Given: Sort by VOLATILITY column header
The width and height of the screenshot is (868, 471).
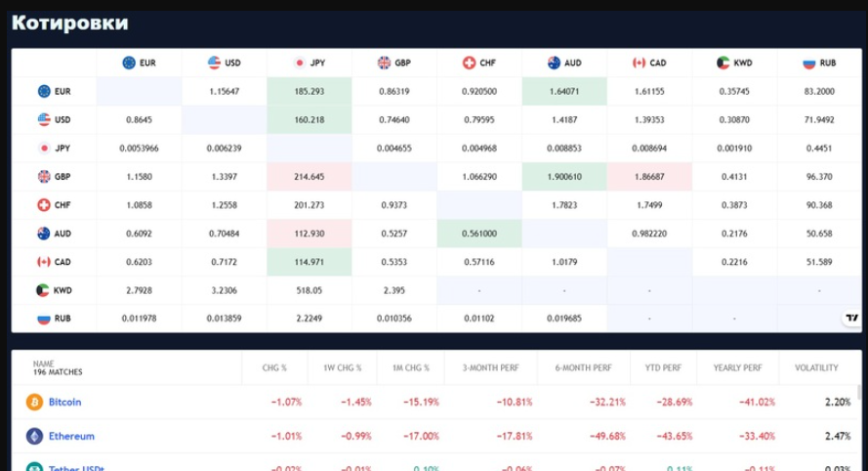Looking at the screenshot, I should (x=816, y=368).
